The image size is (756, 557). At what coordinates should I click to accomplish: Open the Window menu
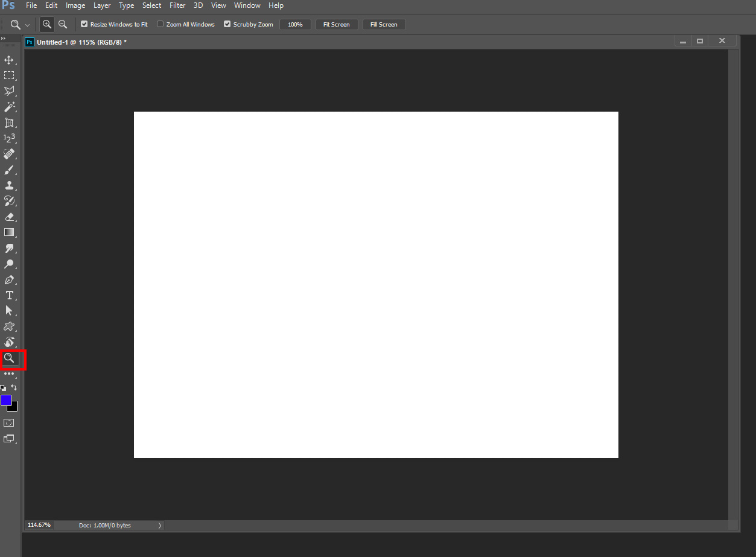point(247,5)
